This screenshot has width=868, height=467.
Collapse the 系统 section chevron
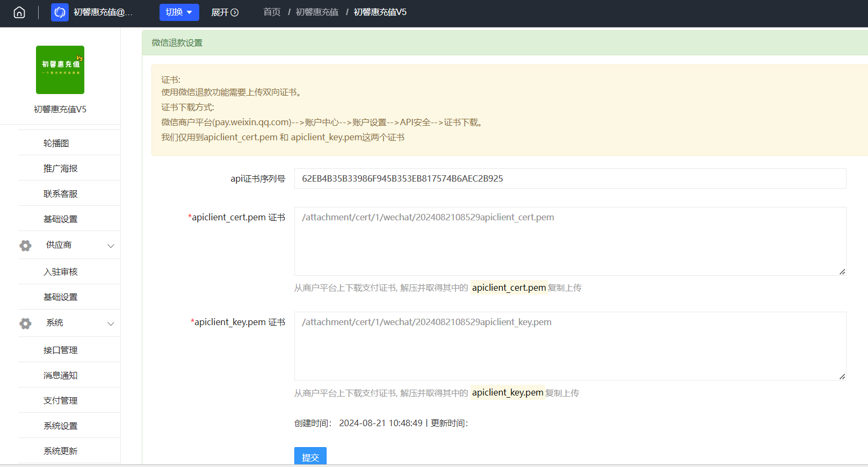[x=111, y=324]
